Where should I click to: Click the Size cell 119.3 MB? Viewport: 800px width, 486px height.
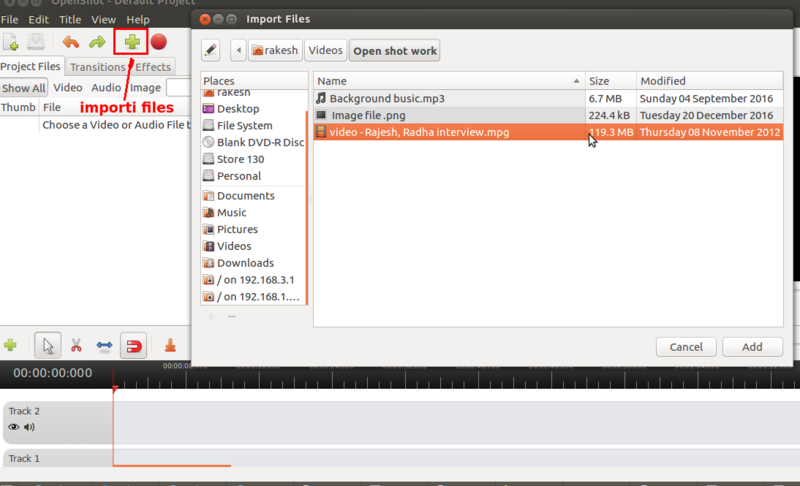(x=611, y=132)
